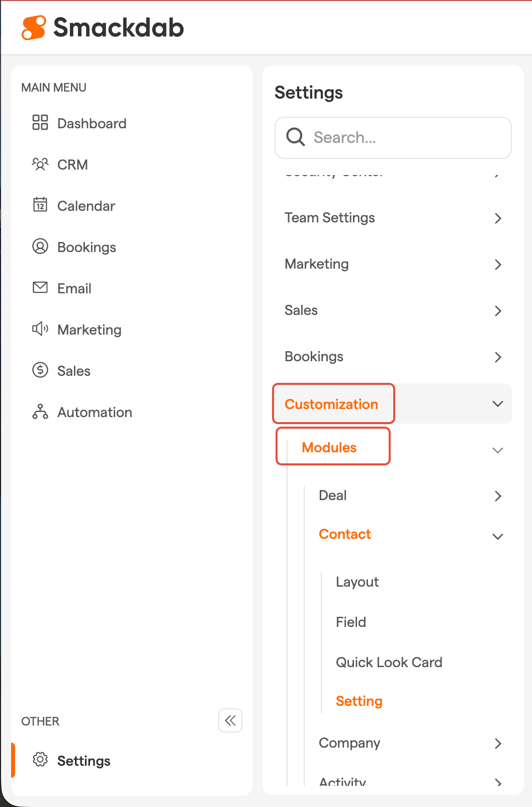Click the CRM people icon
The height and width of the screenshot is (807, 532).
coord(40,164)
